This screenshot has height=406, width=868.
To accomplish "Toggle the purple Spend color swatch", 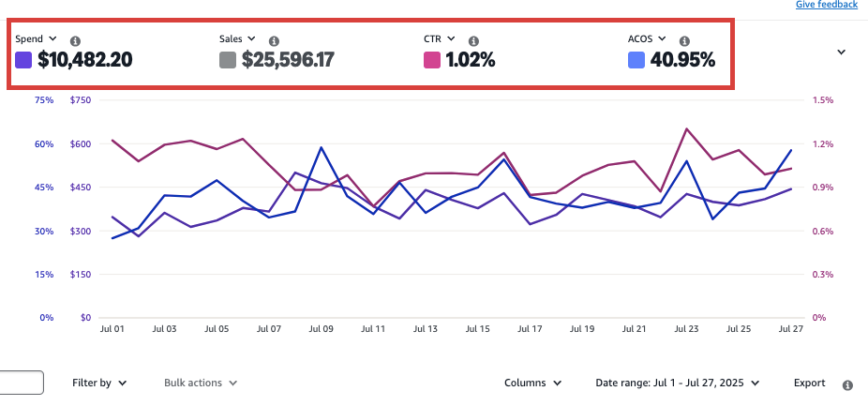I will [23, 60].
